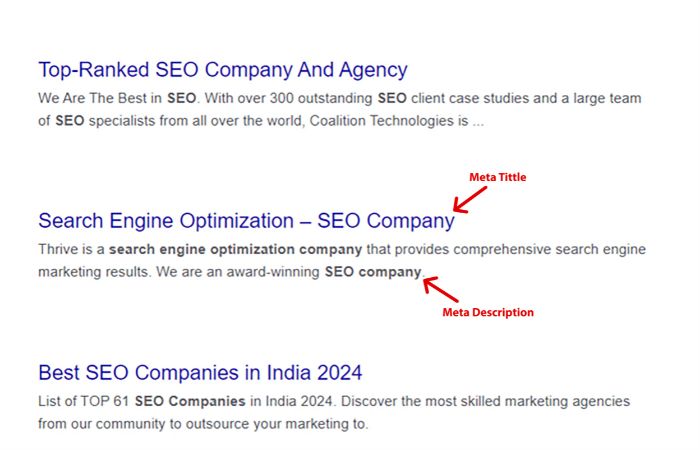The width and height of the screenshot is (700, 450).
Task: Click the red Meta Tittle annotation label
Action: point(497,178)
